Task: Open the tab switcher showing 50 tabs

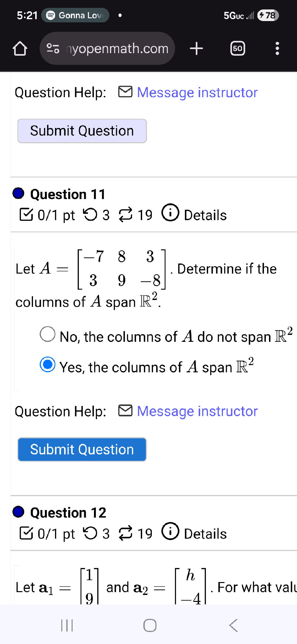Action: (x=238, y=49)
